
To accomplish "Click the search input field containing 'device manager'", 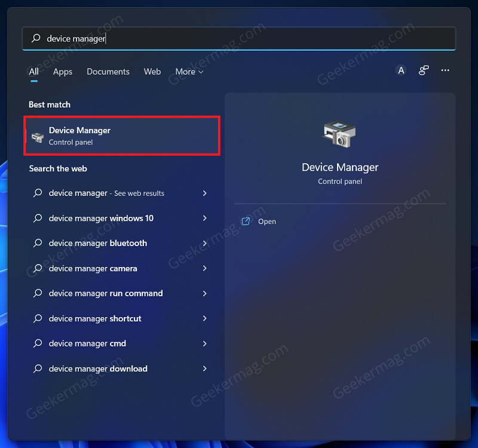I will (239, 38).
